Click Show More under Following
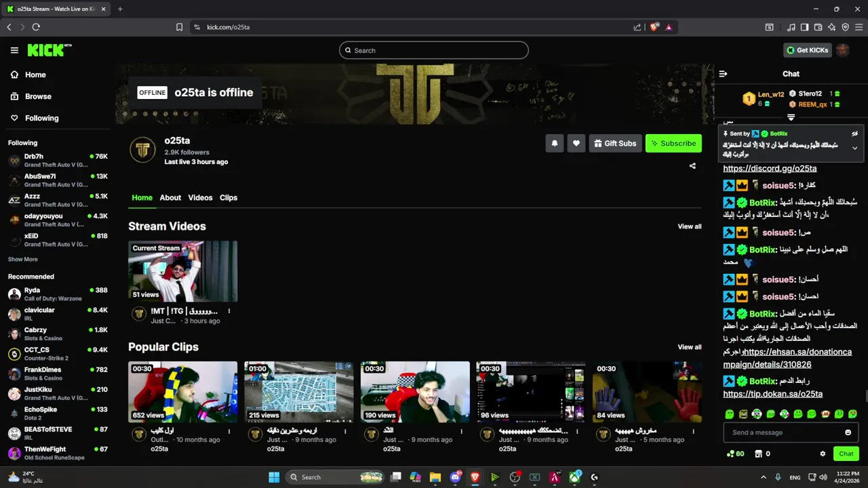 click(x=23, y=259)
